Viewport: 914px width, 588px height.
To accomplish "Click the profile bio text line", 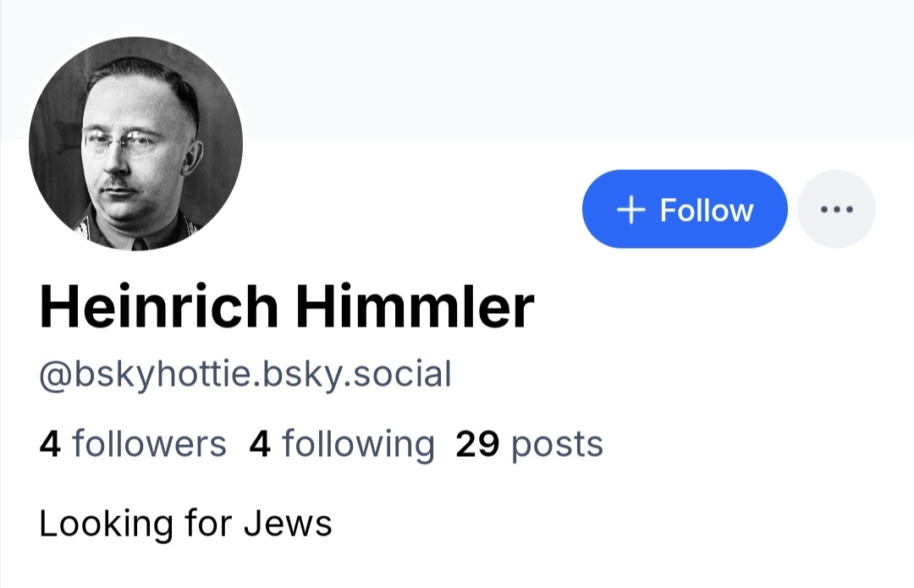I will pos(185,524).
